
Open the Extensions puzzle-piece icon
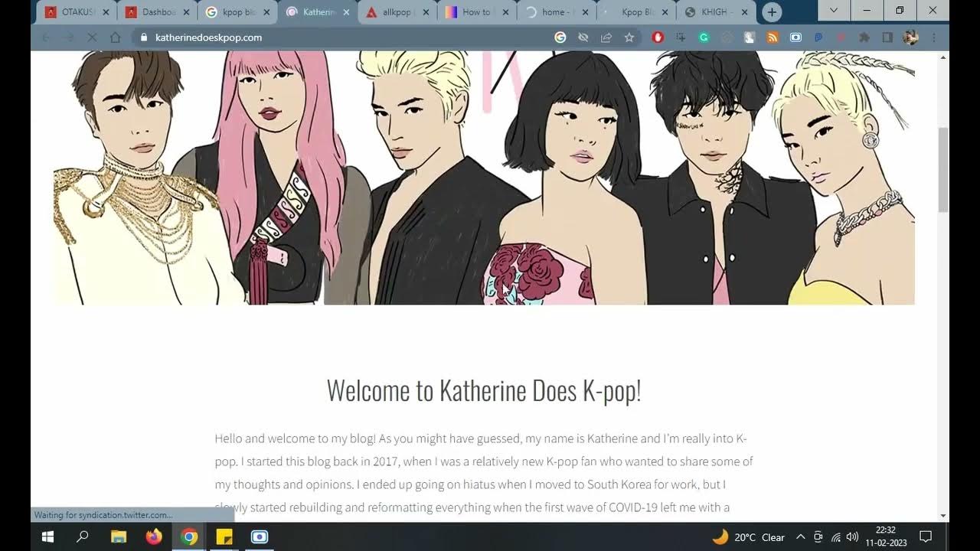(864, 37)
